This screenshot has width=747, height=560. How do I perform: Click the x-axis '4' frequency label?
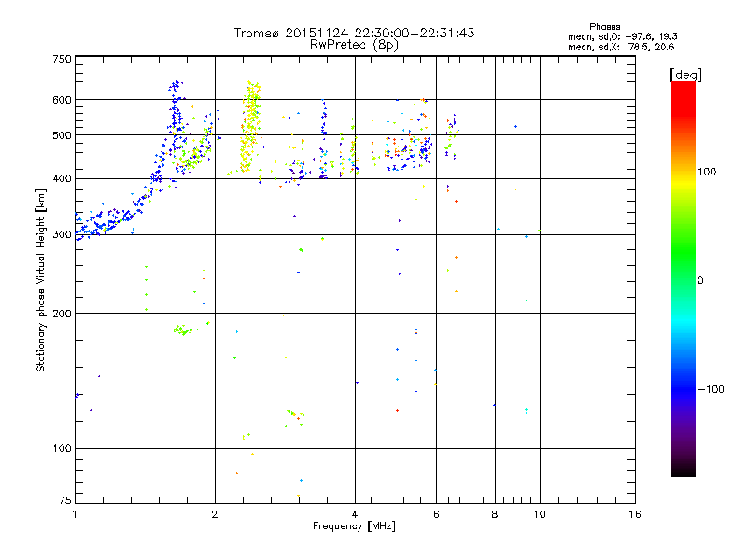coord(355,514)
